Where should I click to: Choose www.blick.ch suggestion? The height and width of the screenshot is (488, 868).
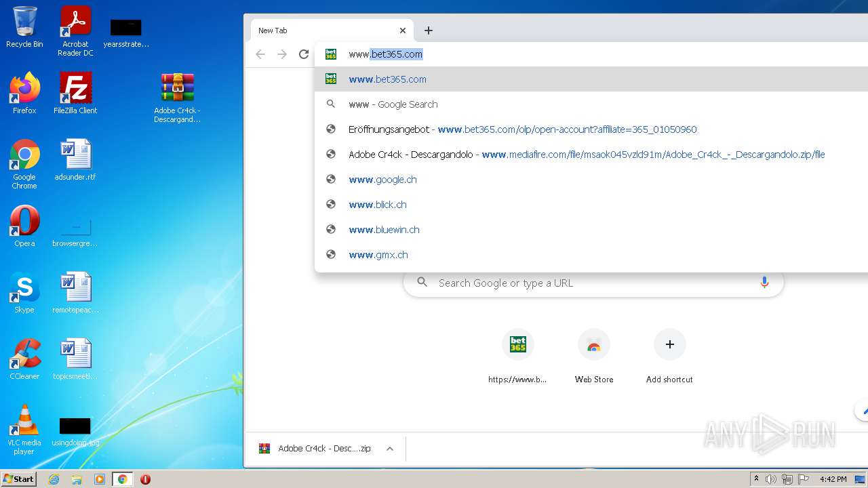point(591,205)
